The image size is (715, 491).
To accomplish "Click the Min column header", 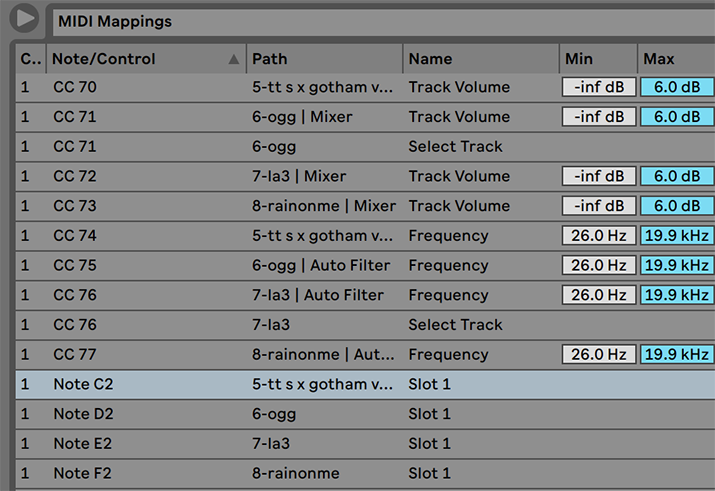I will click(598, 59).
